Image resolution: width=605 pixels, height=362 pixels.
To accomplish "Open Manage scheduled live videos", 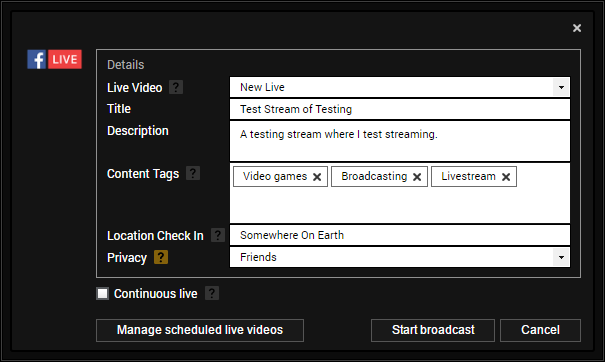I will [x=200, y=330].
